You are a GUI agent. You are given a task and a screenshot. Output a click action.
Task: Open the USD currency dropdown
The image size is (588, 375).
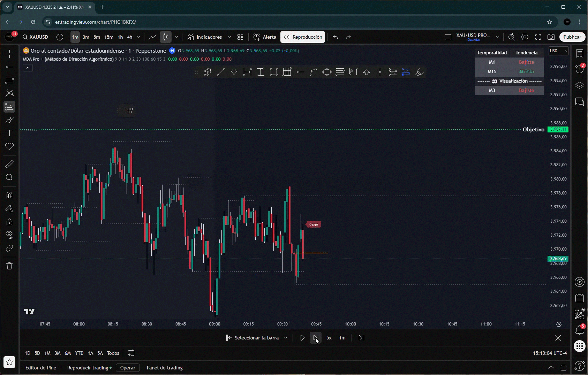tap(558, 51)
